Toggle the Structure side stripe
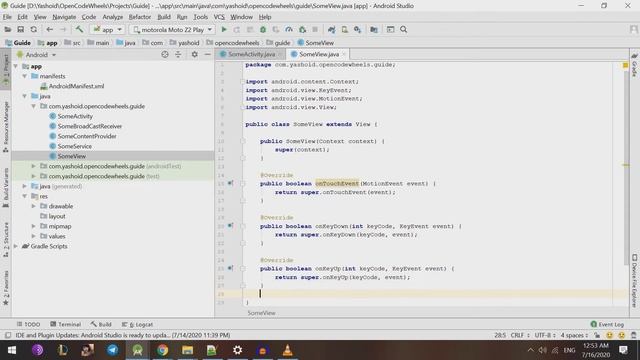The width and height of the screenshot is (640, 360). pos(6,240)
